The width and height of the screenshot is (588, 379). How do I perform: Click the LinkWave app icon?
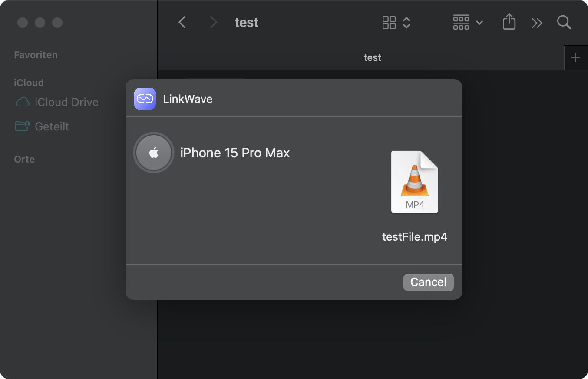(145, 99)
